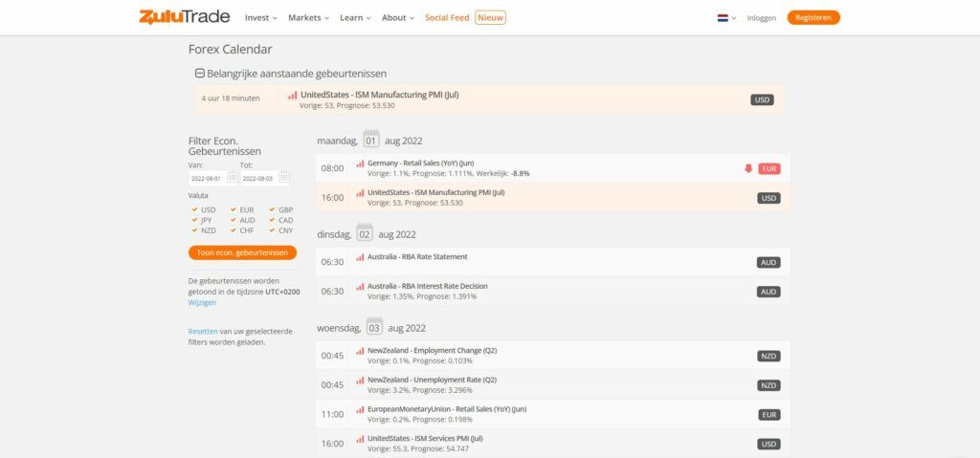Go to Social Feed
The height and width of the screenshot is (458, 980).
pos(447,17)
